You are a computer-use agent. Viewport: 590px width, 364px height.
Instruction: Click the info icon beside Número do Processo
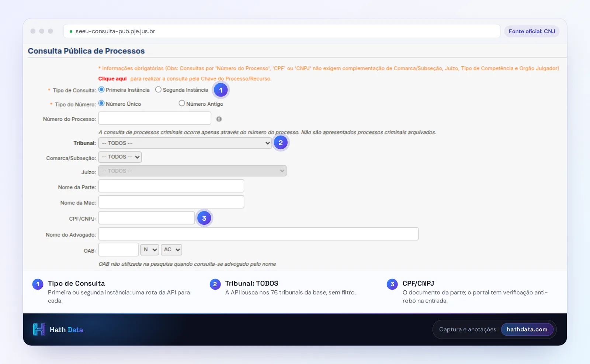point(219,119)
